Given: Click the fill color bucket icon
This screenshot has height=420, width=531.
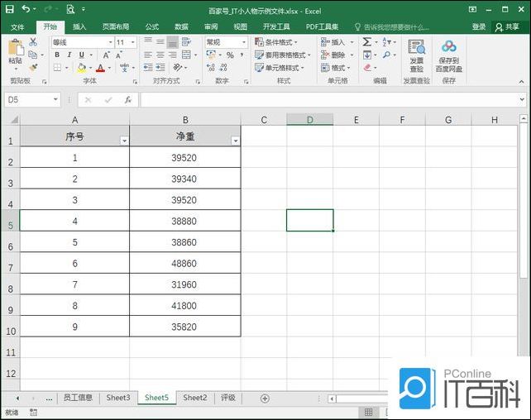Looking at the screenshot, I should [x=81, y=68].
